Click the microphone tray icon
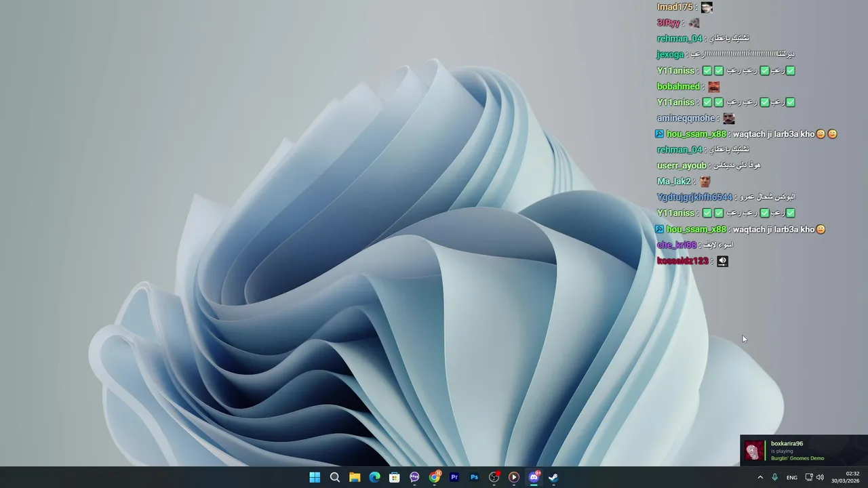The width and height of the screenshot is (868, 488). click(774, 477)
